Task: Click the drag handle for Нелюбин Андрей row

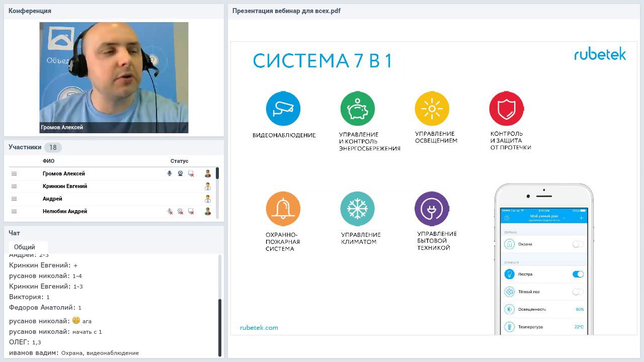Action: [14, 212]
